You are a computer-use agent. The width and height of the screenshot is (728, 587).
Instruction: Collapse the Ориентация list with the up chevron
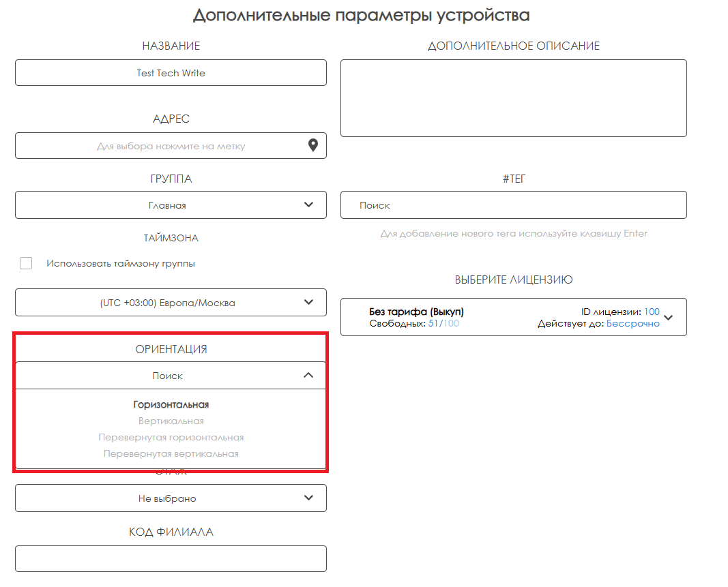(308, 375)
